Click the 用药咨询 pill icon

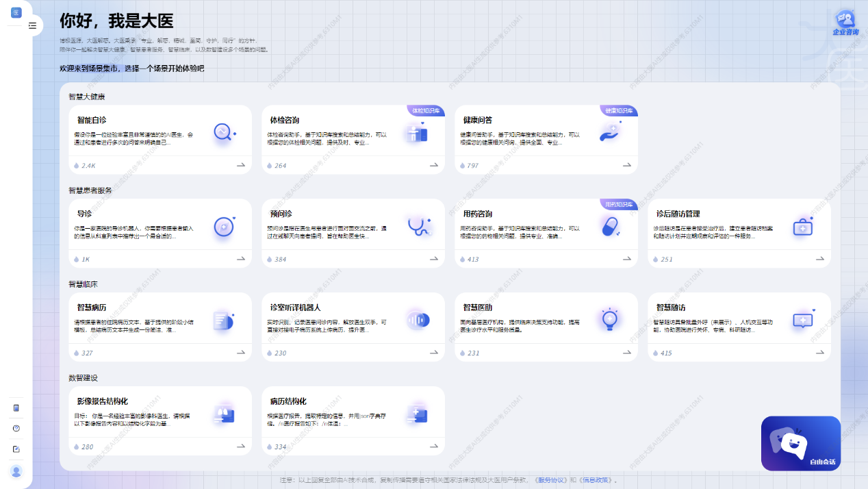609,226
